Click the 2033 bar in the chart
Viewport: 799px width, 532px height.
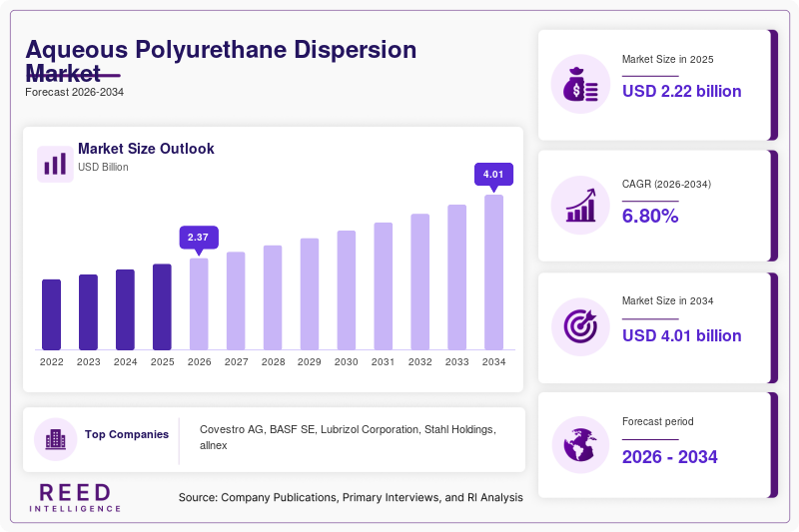pos(457,277)
